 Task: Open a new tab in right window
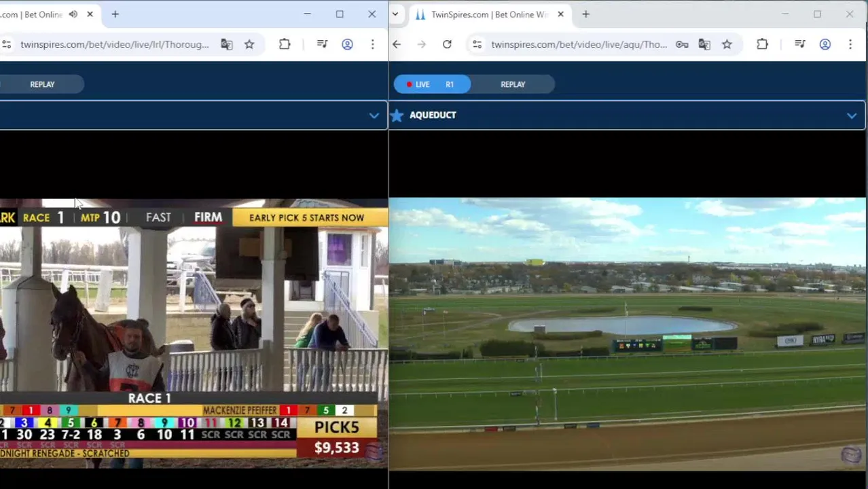click(585, 14)
